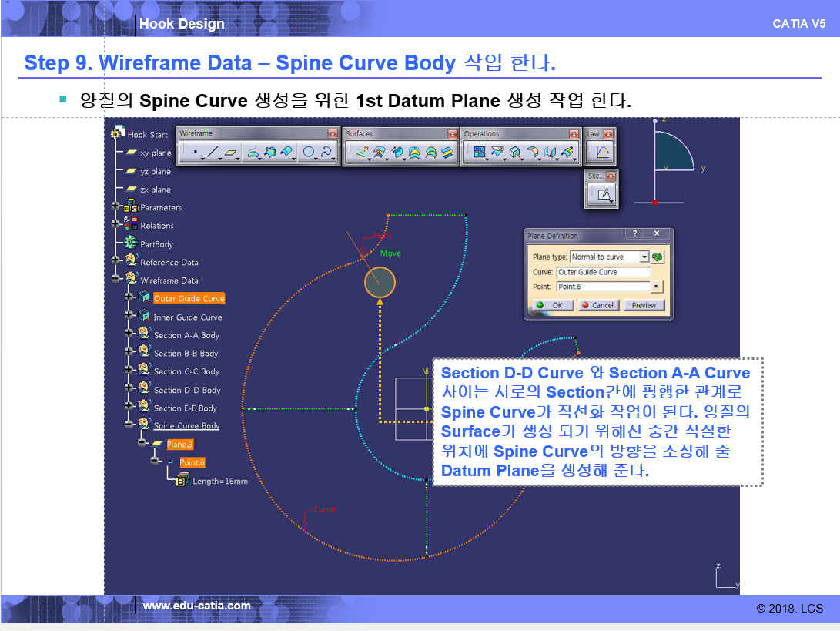
Task: Click the Preview button
Action: [x=643, y=305]
